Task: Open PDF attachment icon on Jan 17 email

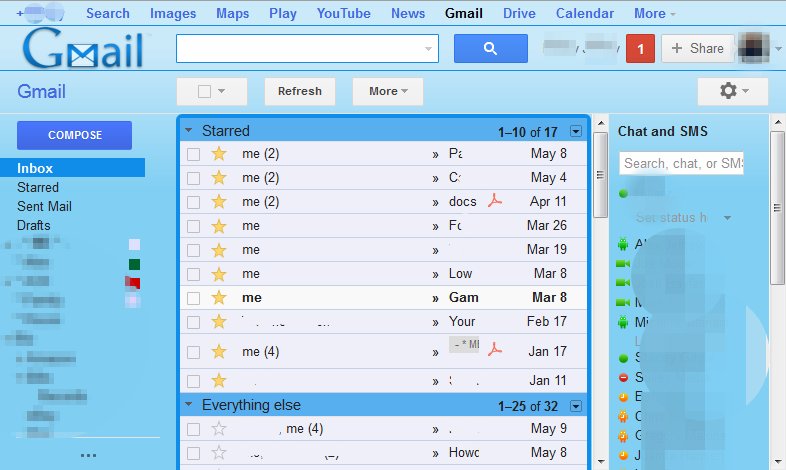Action: (x=493, y=349)
